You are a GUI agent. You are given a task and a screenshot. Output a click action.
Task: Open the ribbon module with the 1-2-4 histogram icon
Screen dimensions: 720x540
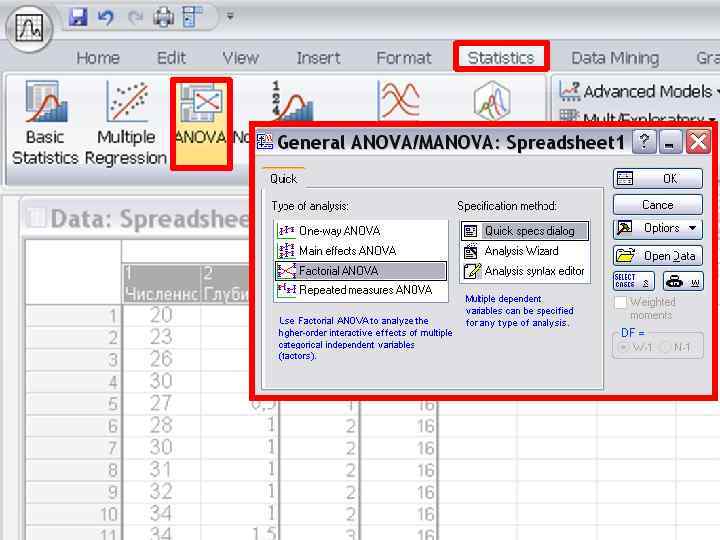coord(294,101)
